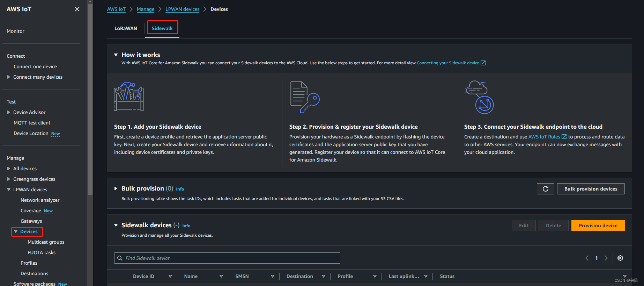
Task: Collapse the Devices submenu arrow
Action: click(x=16, y=231)
